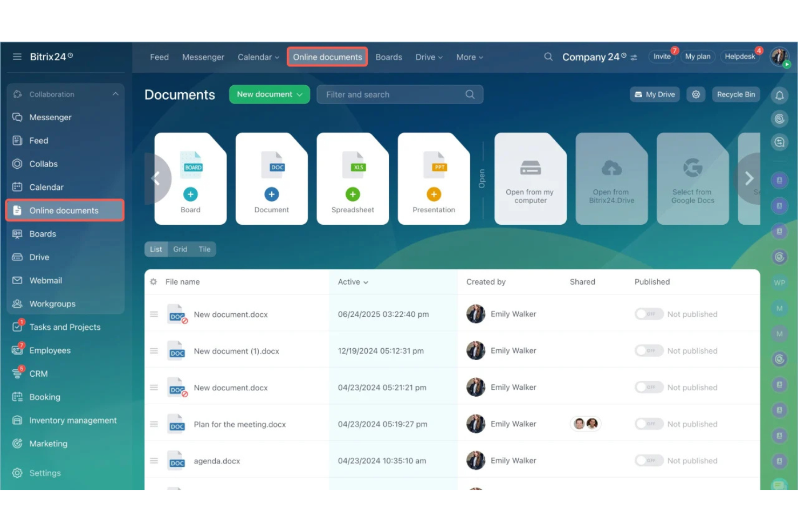Select Online documents top tab
Screen dimensions: 798x532
pyautogui.click(x=327, y=57)
